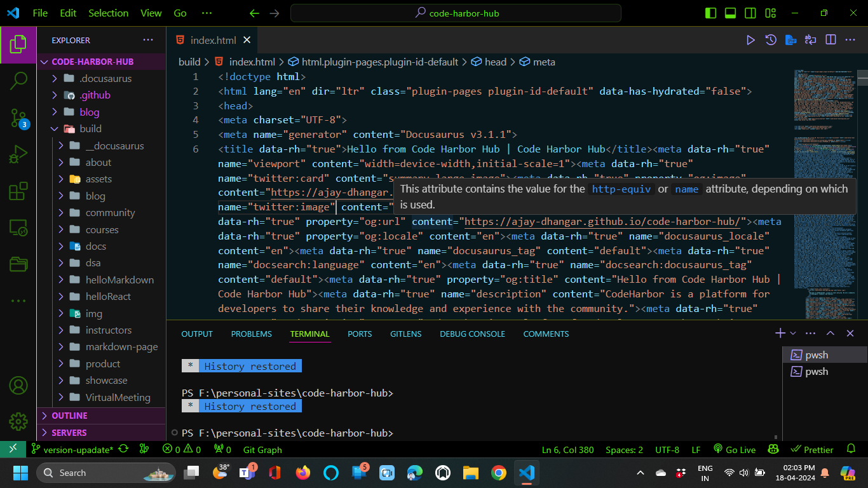Click the Run play icon in editor toolbar
The image size is (868, 488).
[x=750, y=40]
